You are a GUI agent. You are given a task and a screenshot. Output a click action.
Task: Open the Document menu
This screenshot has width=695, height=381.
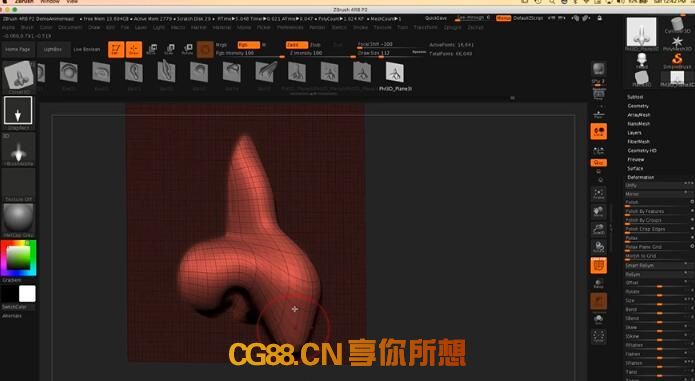pos(70,27)
